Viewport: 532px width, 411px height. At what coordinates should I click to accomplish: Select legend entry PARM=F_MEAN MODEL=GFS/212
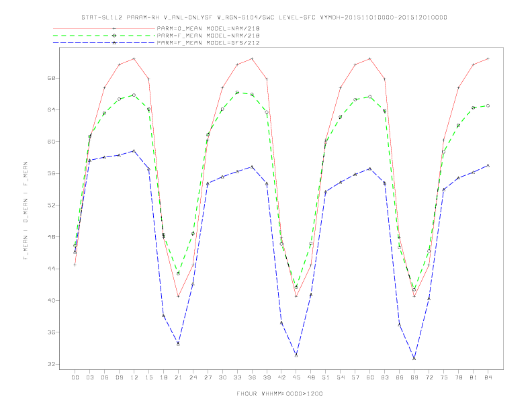208,43
